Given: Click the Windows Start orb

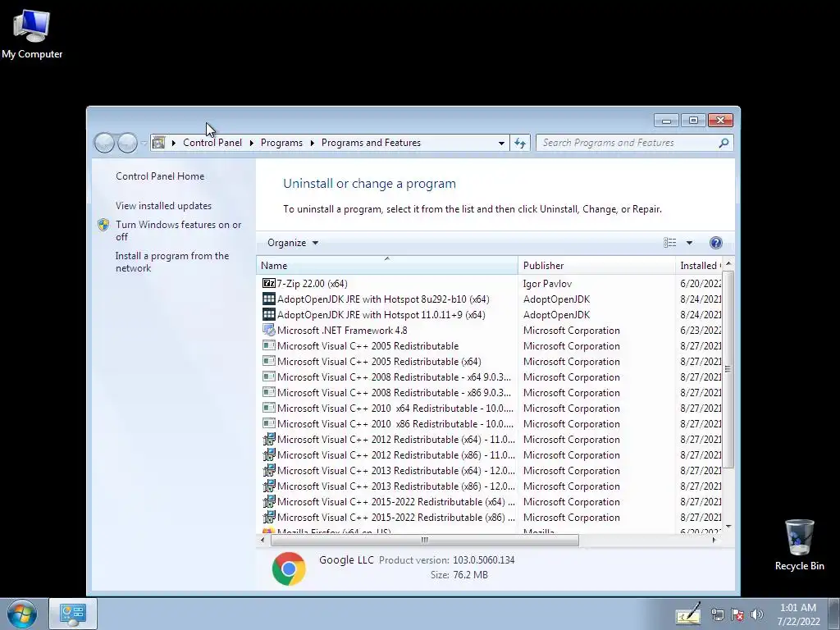Looking at the screenshot, I should coord(22,614).
